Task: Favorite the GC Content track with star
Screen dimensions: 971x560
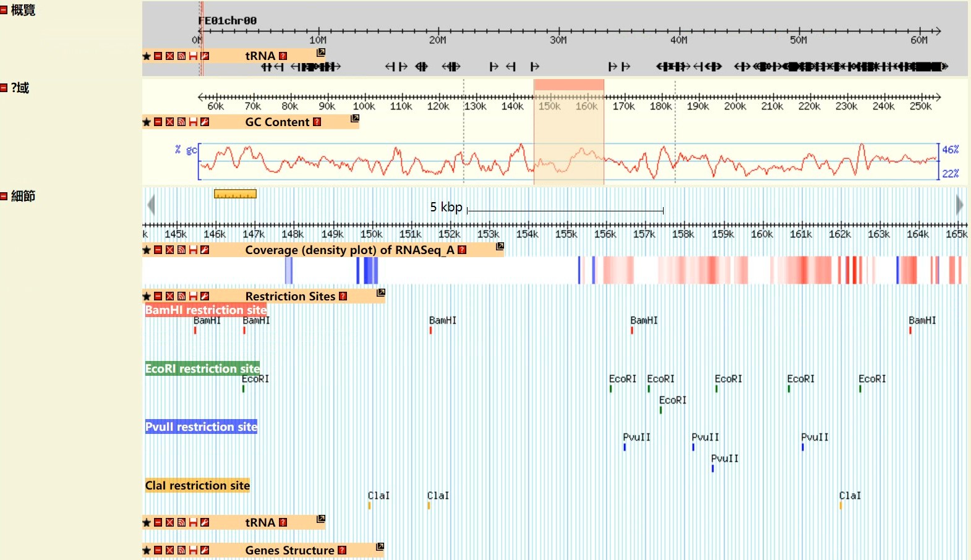Action: [147, 122]
